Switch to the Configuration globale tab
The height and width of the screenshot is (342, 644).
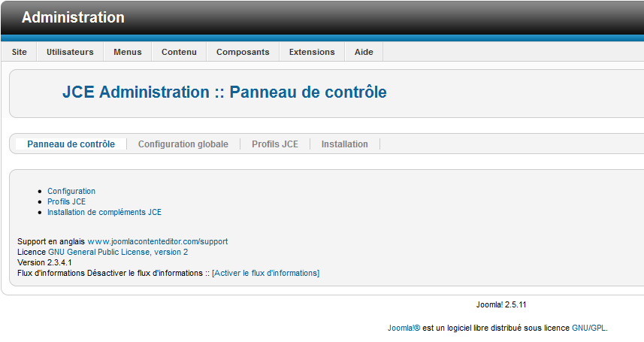[x=183, y=144]
